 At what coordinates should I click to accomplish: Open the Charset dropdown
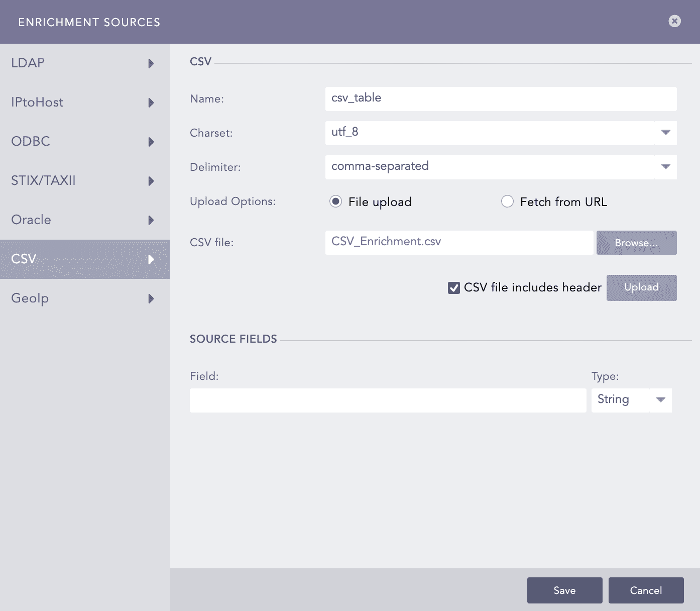(x=665, y=133)
